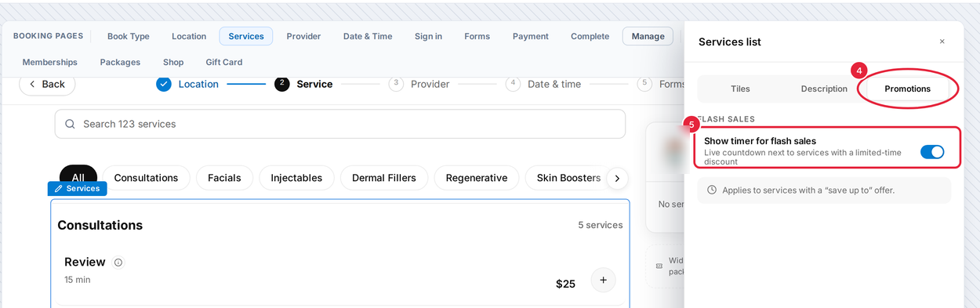This screenshot has width=980, height=308.
Task: Close the Services list panel
Action: coord(942,42)
